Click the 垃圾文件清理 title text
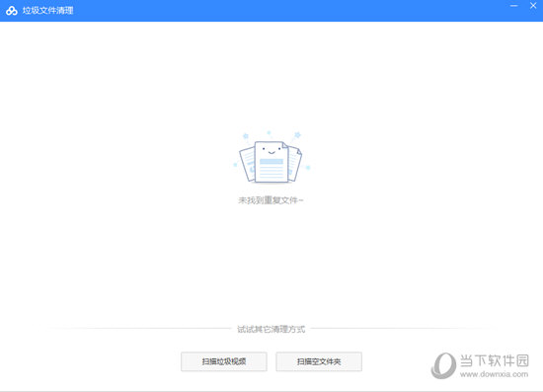 pyautogui.click(x=47, y=11)
